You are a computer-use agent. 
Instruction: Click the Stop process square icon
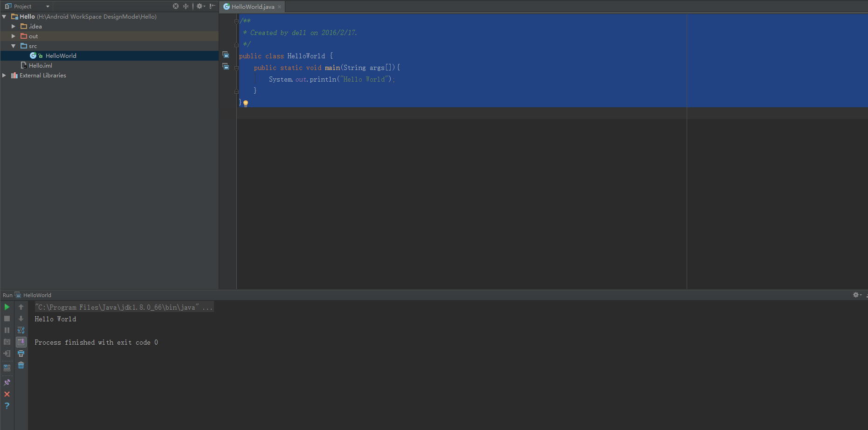coord(7,319)
